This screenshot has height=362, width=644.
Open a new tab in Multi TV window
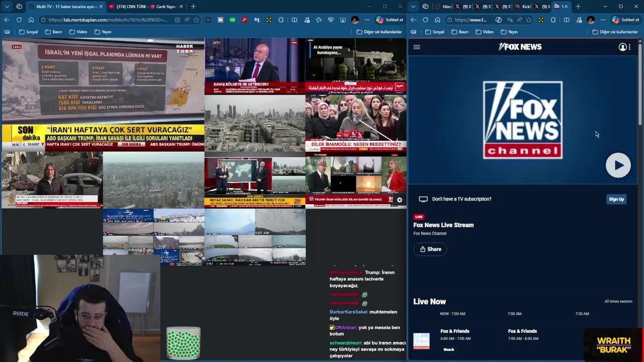(x=193, y=7)
